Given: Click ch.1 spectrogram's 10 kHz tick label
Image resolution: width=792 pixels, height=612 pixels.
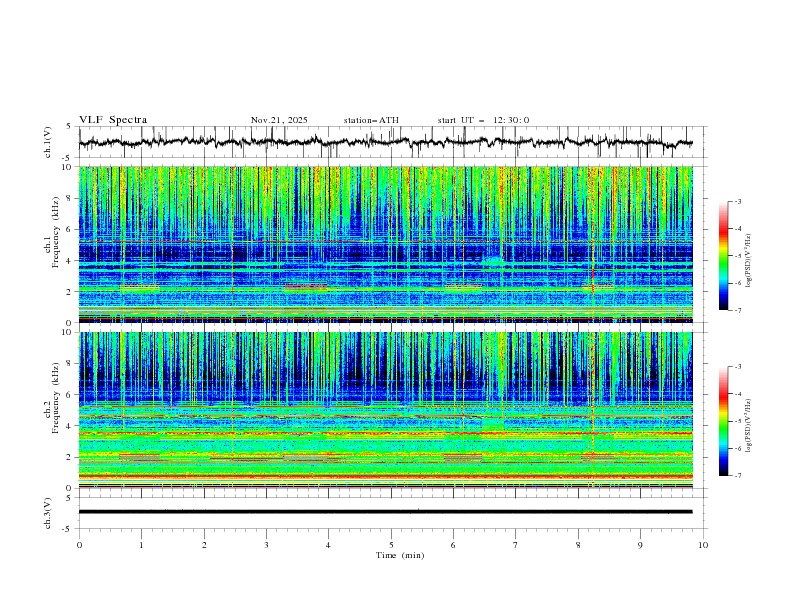Looking at the screenshot, I should pyautogui.click(x=67, y=167).
